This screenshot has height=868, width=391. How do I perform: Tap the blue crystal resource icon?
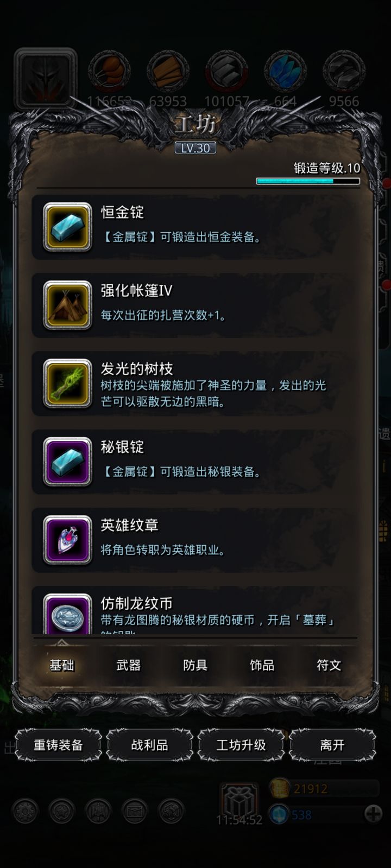point(285,72)
